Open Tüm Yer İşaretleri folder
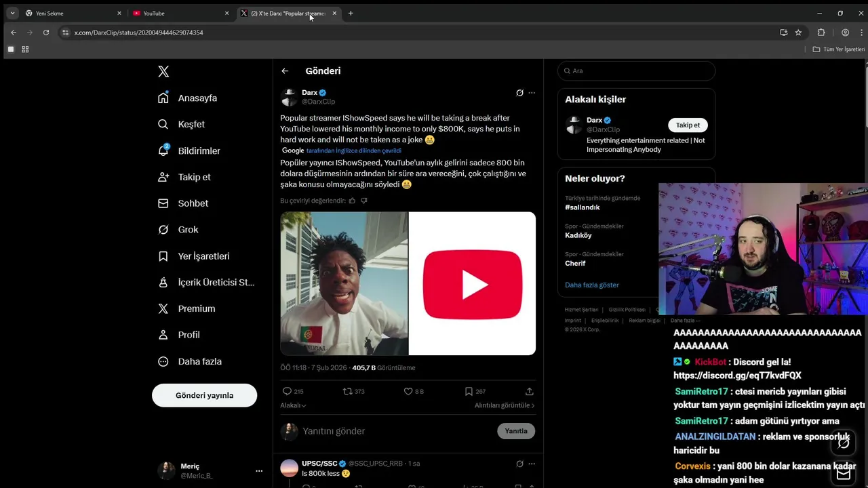The image size is (868, 488). tap(839, 49)
